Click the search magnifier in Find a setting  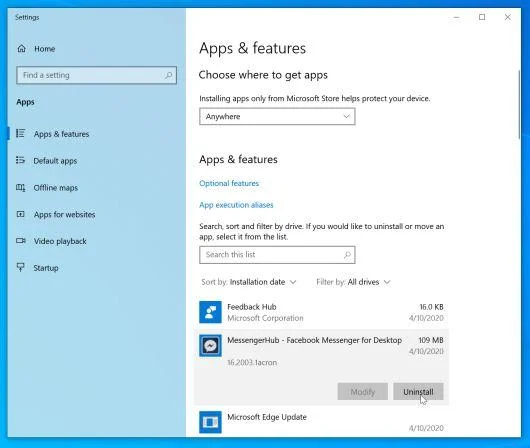168,75
